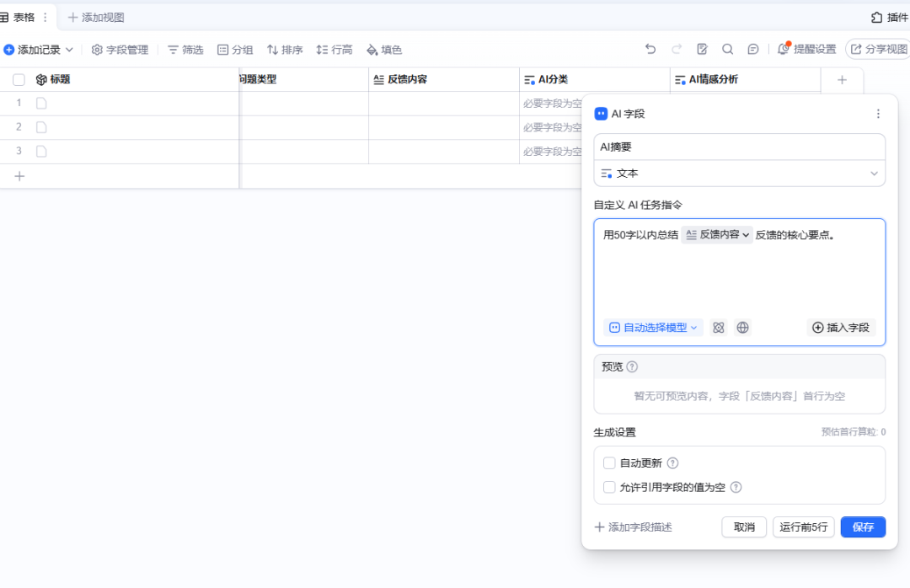The width and height of the screenshot is (910, 588).
Task: Open the form edit icon in toolbar
Action: coord(702,50)
